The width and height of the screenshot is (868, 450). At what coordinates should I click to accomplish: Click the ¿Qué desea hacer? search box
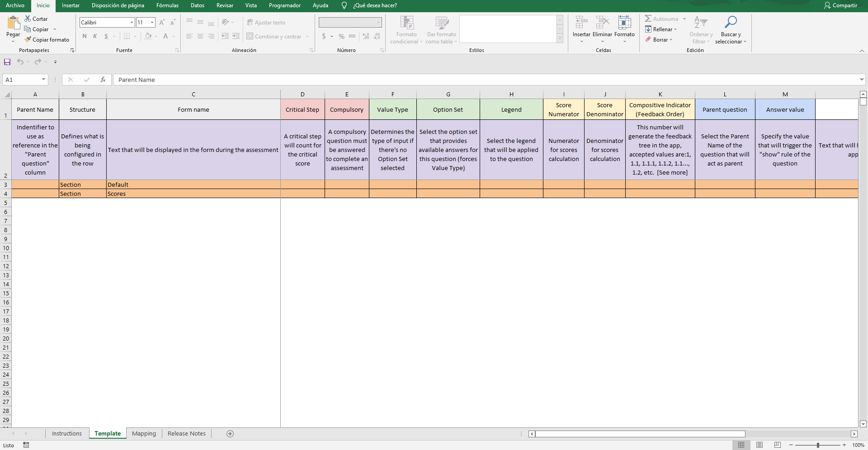pos(375,5)
